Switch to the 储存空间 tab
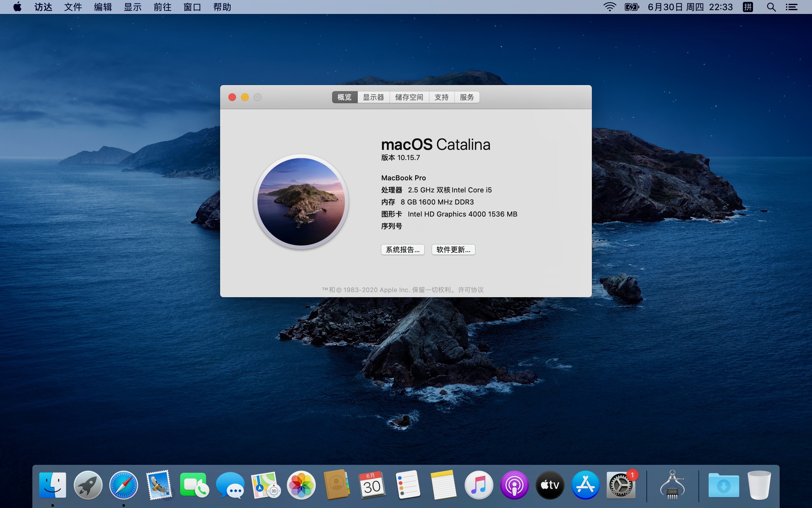The width and height of the screenshot is (812, 508). pyautogui.click(x=409, y=97)
